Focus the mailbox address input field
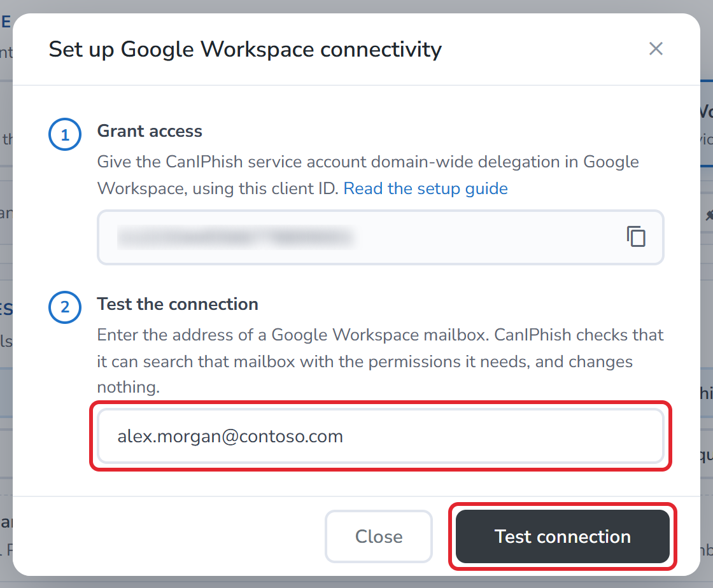The height and width of the screenshot is (588, 713). click(x=381, y=437)
